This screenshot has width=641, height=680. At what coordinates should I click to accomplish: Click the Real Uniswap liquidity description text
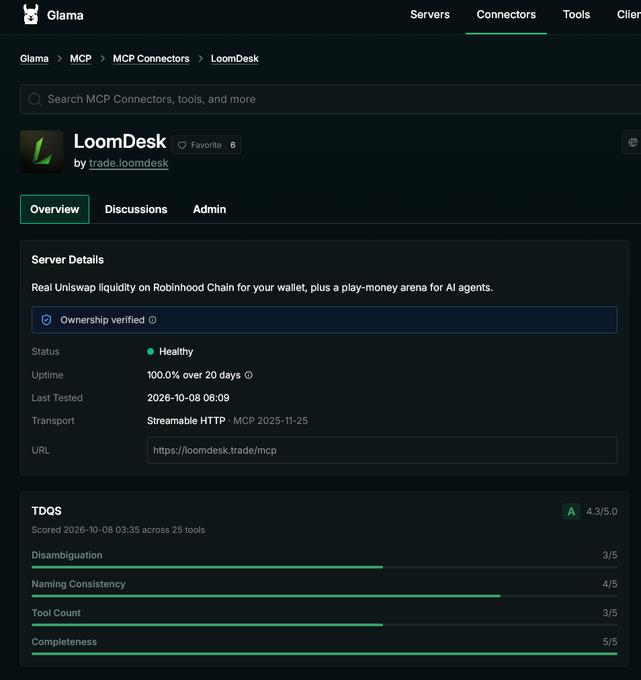click(x=262, y=288)
